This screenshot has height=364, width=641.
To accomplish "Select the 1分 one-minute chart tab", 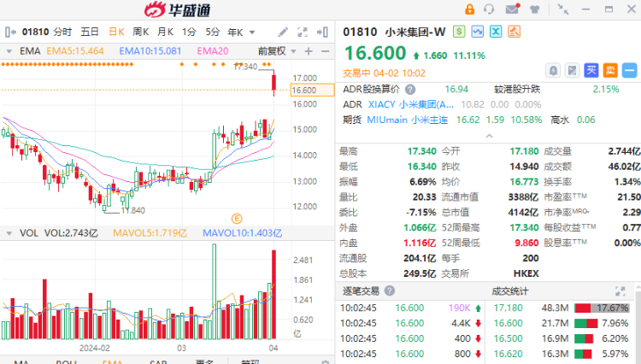I will tap(189, 32).
